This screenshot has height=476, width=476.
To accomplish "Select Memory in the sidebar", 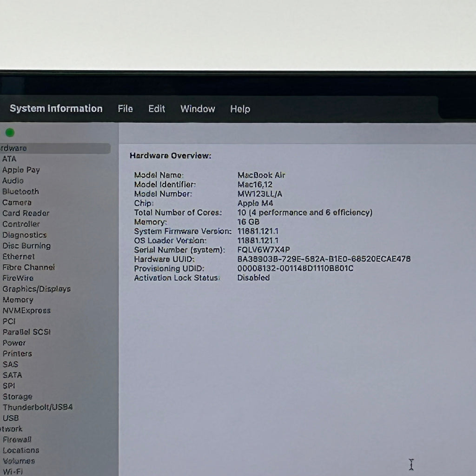I will tap(18, 300).
